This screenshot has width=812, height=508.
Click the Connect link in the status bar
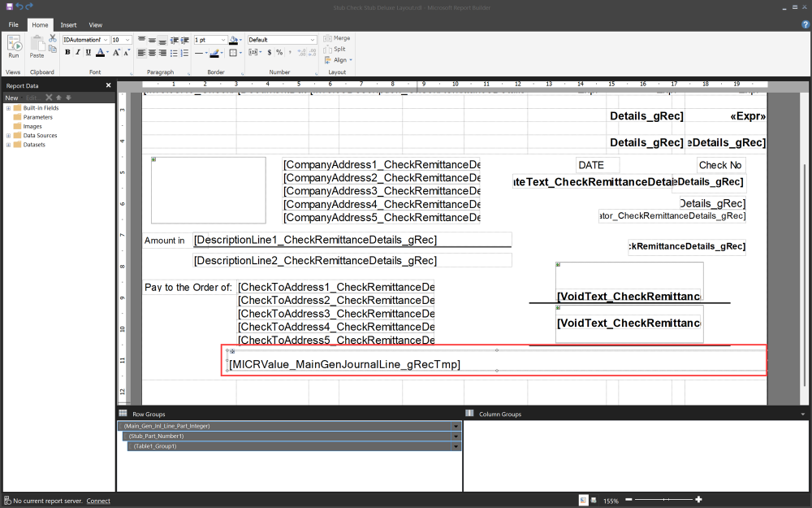(x=98, y=501)
